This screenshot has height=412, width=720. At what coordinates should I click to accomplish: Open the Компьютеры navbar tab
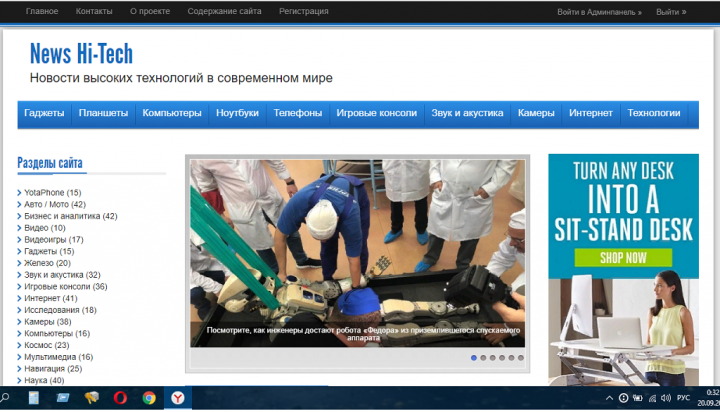(172, 113)
